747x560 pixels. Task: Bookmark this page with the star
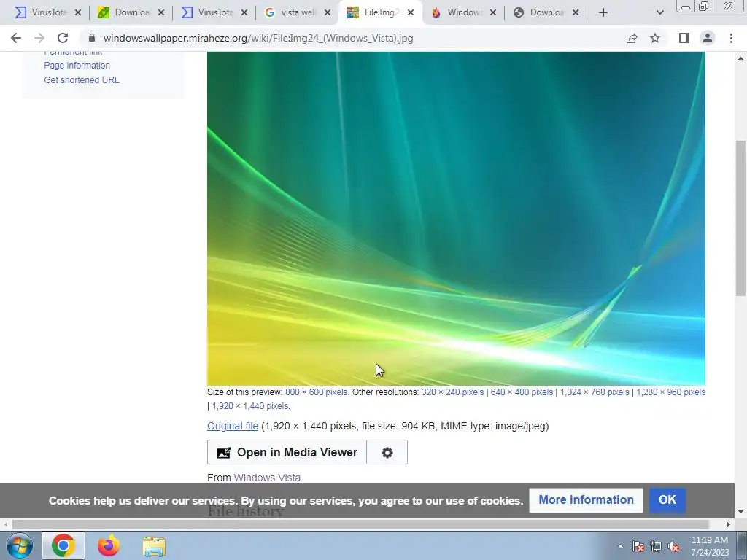[655, 38]
